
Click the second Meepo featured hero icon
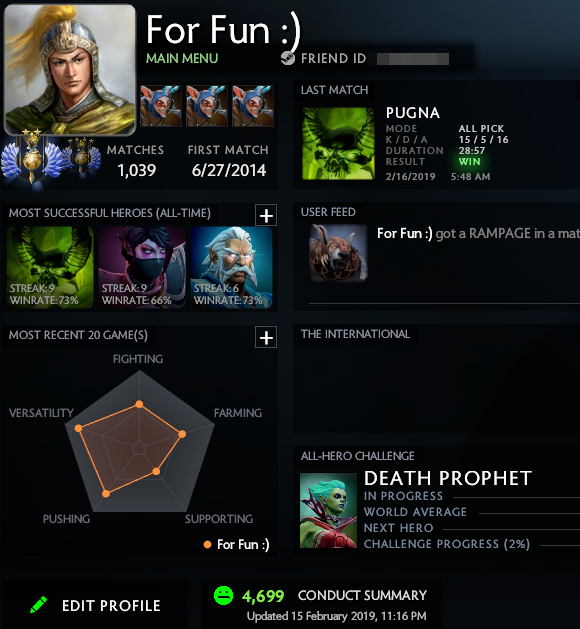click(x=207, y=106)
